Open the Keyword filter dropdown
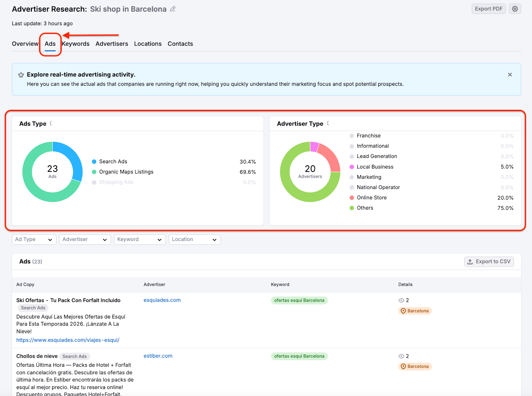 tap(140, 239)
